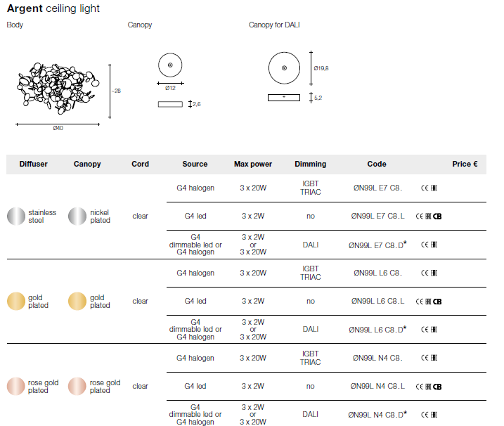Click 'G4 halogen' source in ØN99L L6 C8. row

(x=195, y=273)
